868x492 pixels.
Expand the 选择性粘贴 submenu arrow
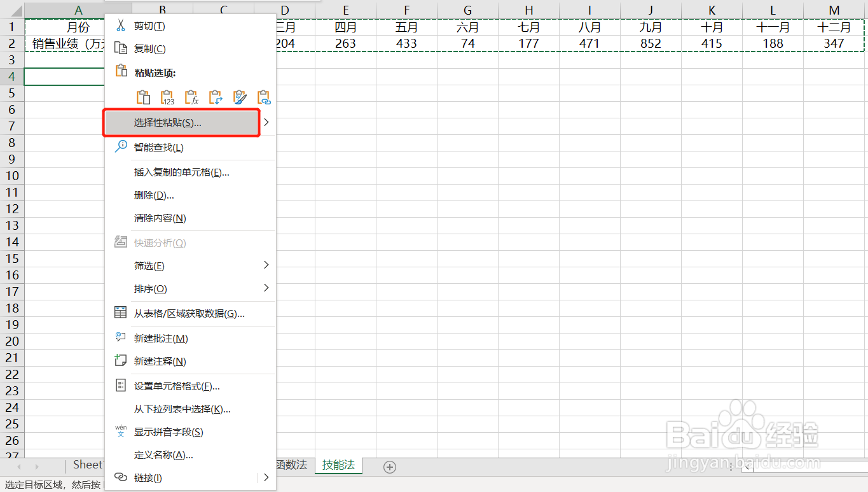click(x=266, y=122)
